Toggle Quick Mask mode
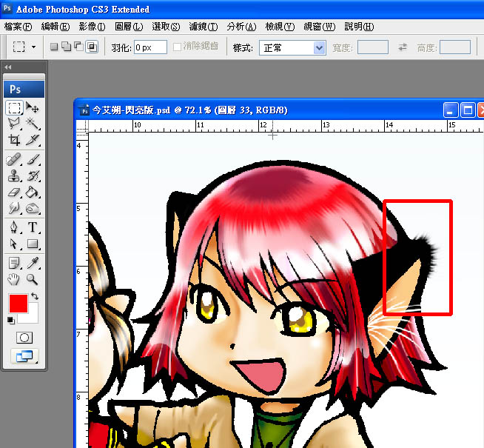The image size is (484, 448). (24, 338)
